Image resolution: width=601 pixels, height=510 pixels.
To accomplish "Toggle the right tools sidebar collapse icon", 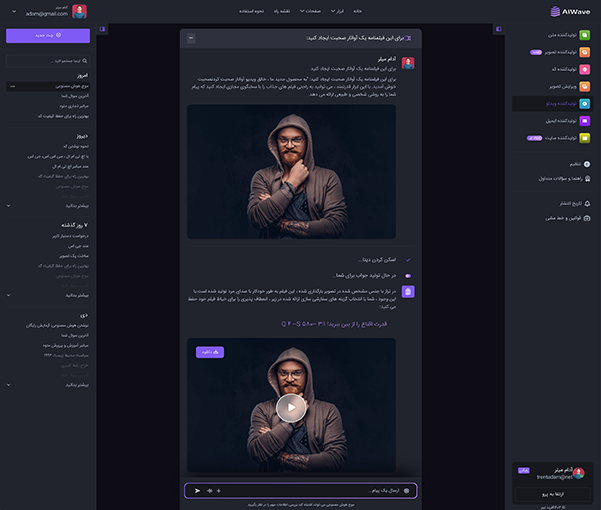I will tap(499, 29).
